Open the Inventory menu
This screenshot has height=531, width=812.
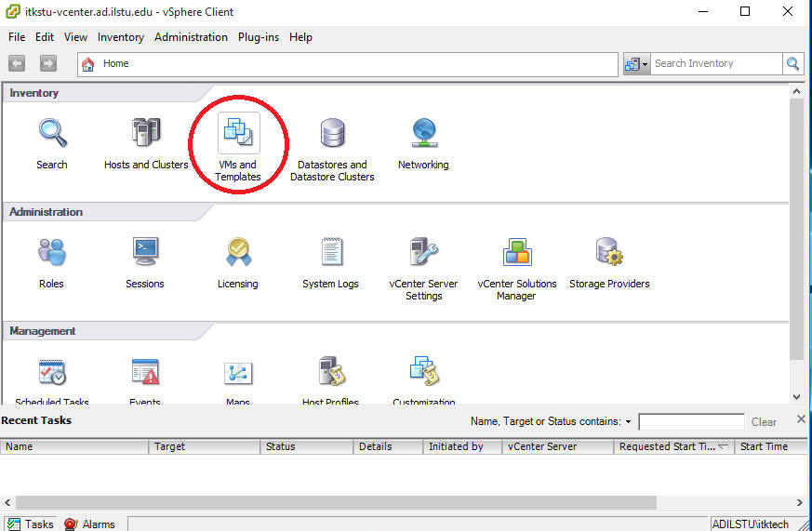pyautogui.click(x=121, y=37)
